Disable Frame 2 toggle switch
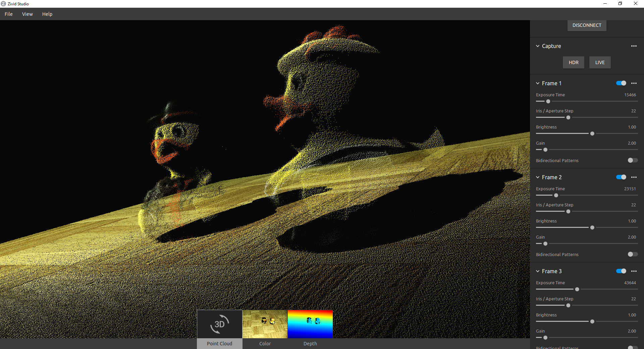 [621, 177]
